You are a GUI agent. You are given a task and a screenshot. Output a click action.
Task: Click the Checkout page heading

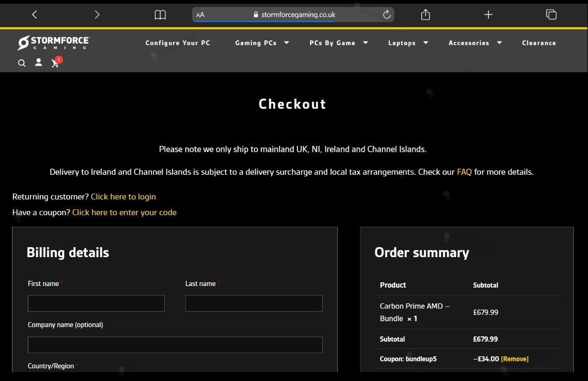(x=293, y=104)
